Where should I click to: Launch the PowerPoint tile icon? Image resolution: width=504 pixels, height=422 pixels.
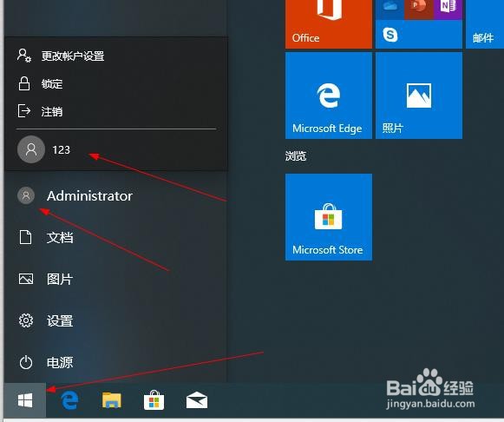[x=419, y=9]
